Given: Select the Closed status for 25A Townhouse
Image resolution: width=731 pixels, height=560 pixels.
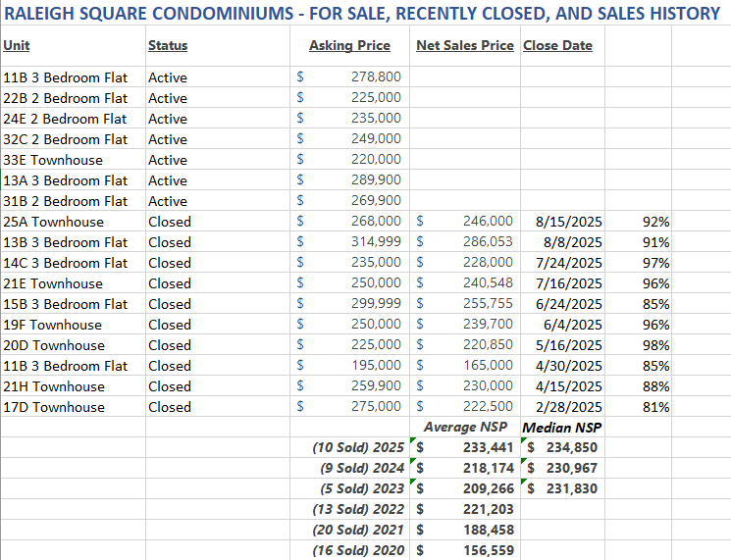Looking at the screenshot, I should [170, 222].
